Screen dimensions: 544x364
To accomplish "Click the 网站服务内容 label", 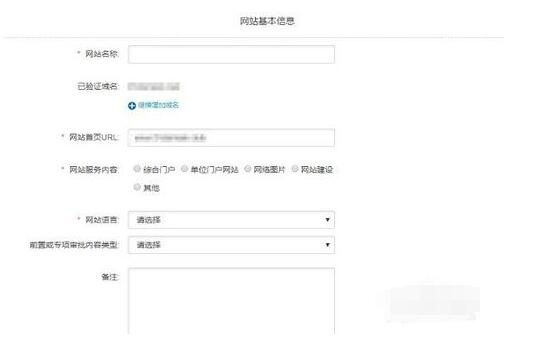I will (x=94, y=170).
